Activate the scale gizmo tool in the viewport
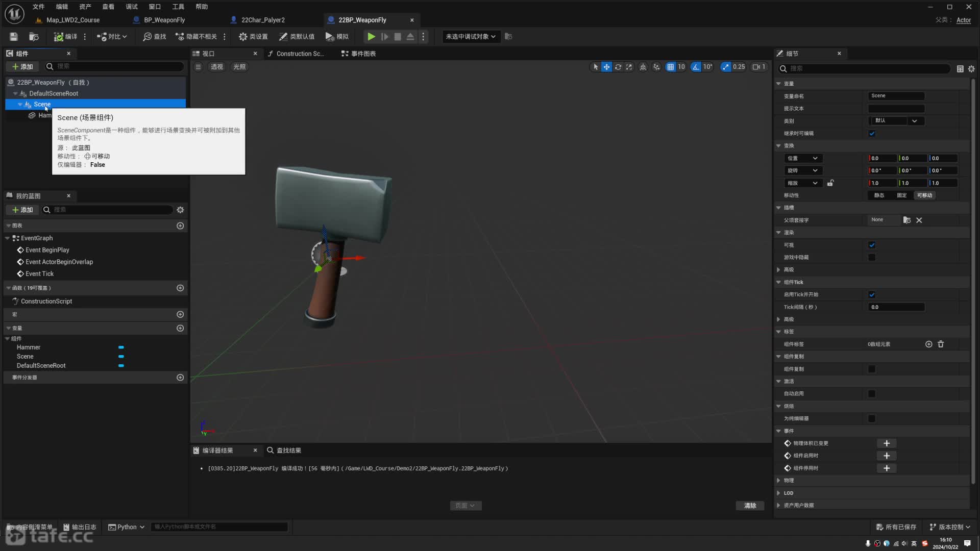980x551 pixels. (629, 67)
